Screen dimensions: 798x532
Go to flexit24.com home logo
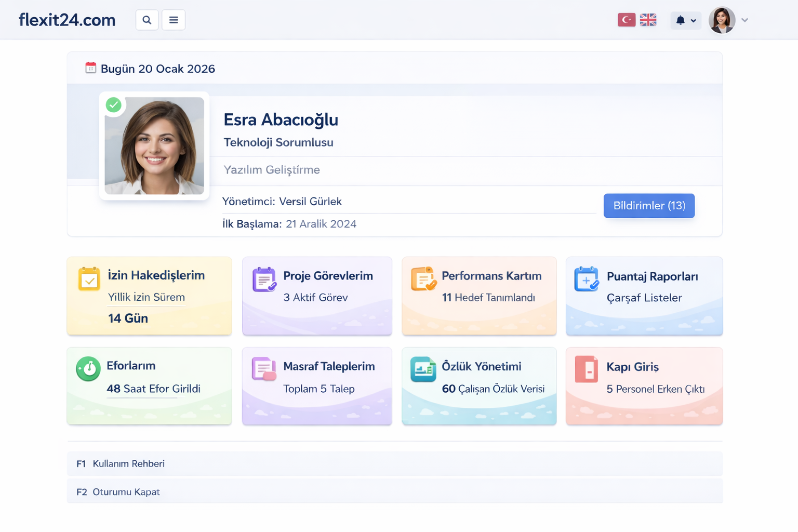(x=67, y=20)
